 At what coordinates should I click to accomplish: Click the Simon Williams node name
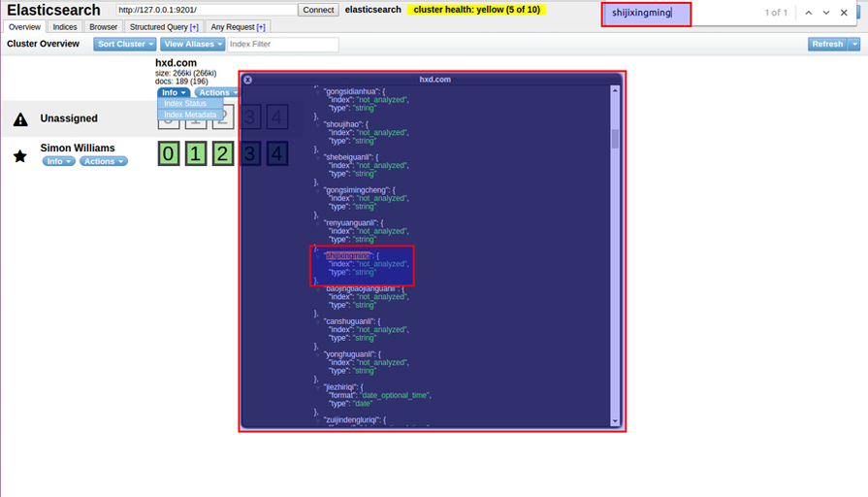coord(78,148)
